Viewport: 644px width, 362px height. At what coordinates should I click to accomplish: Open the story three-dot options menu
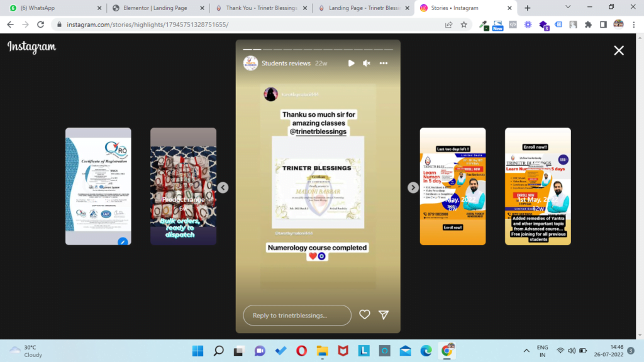383,63
